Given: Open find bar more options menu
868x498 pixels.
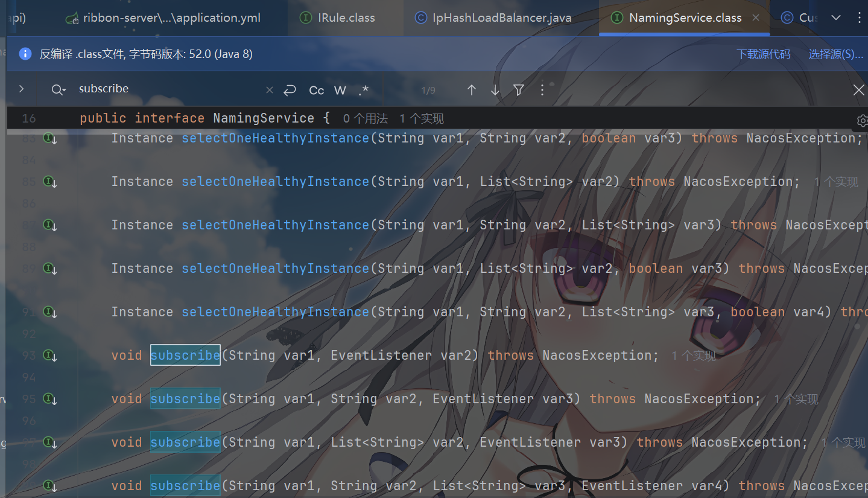Looking at the screenshot, I should [542, 90].
